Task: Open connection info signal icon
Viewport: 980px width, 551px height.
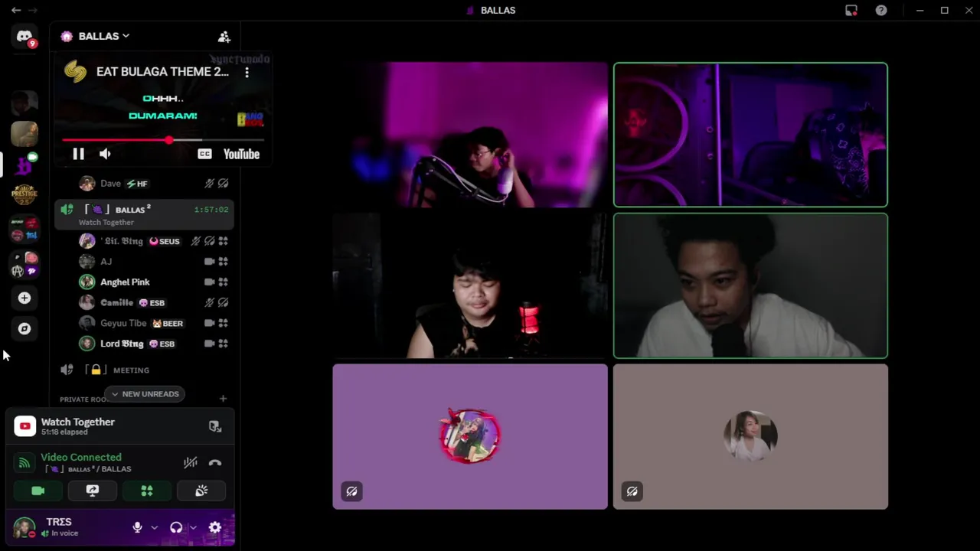Action: (x=24, y=462)
